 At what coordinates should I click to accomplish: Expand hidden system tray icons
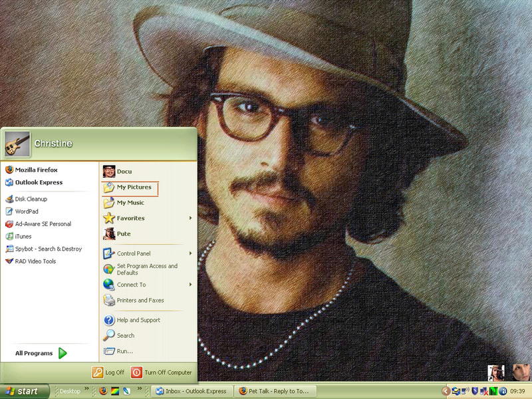[x=446, y=391]
